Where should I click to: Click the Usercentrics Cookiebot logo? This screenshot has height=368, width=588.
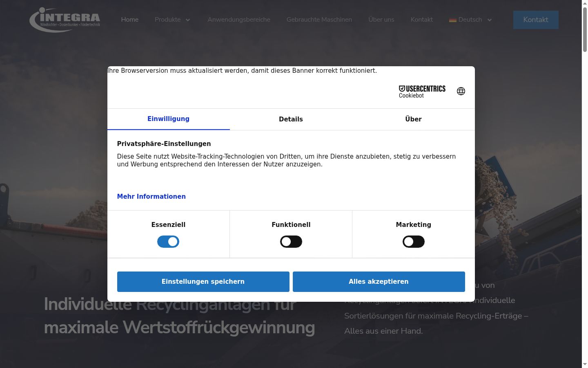tap(422, 92)
